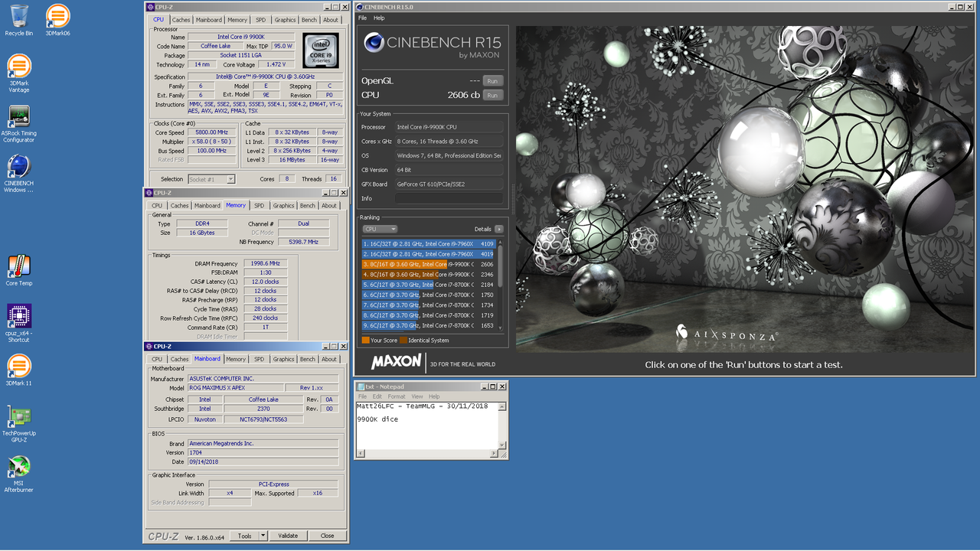Click the CPU-Z Close button
980x551 pixels.
click(x=328, y=536)
